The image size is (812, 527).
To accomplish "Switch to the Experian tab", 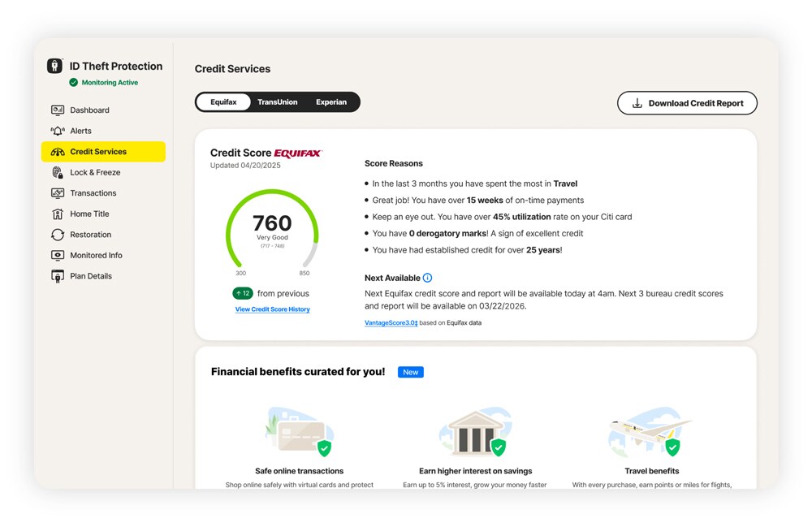I will tap(330, 102).
